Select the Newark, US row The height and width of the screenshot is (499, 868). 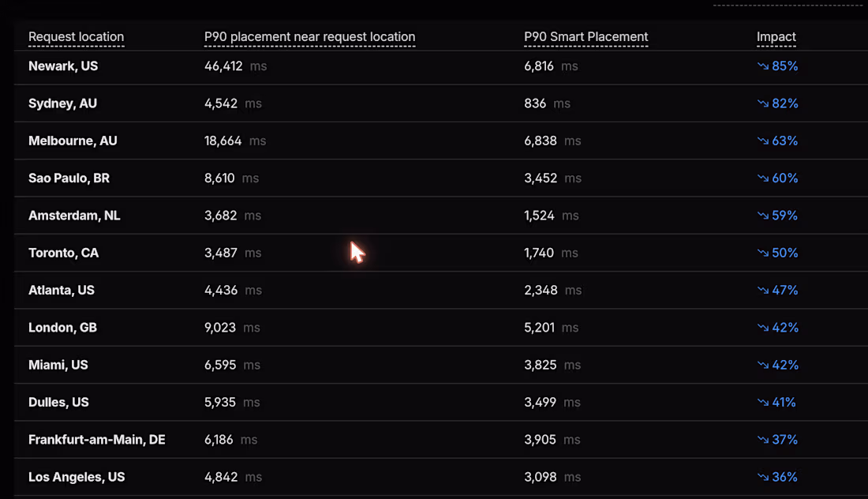tap(440, 66)
